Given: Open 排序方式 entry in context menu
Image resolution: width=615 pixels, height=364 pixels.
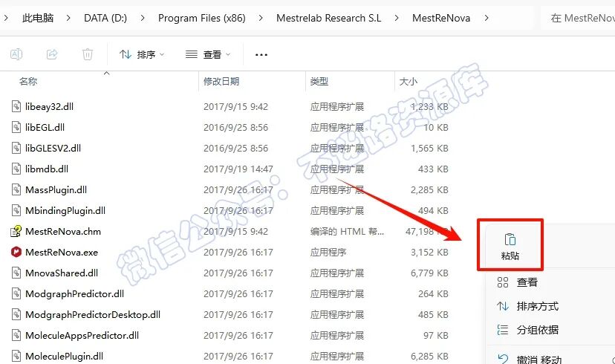Looking at the screenshot, I should (527, 306).
